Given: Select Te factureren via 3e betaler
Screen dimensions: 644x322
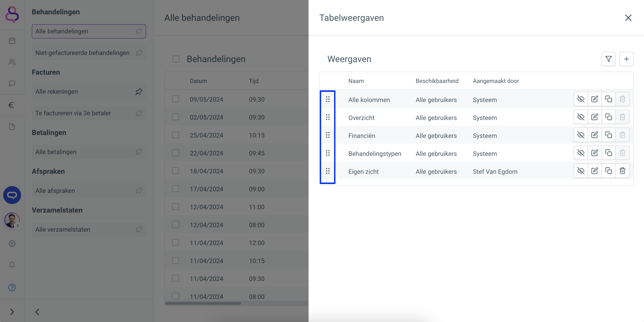Looking at the screenshot, I should (x=89, y=113).
